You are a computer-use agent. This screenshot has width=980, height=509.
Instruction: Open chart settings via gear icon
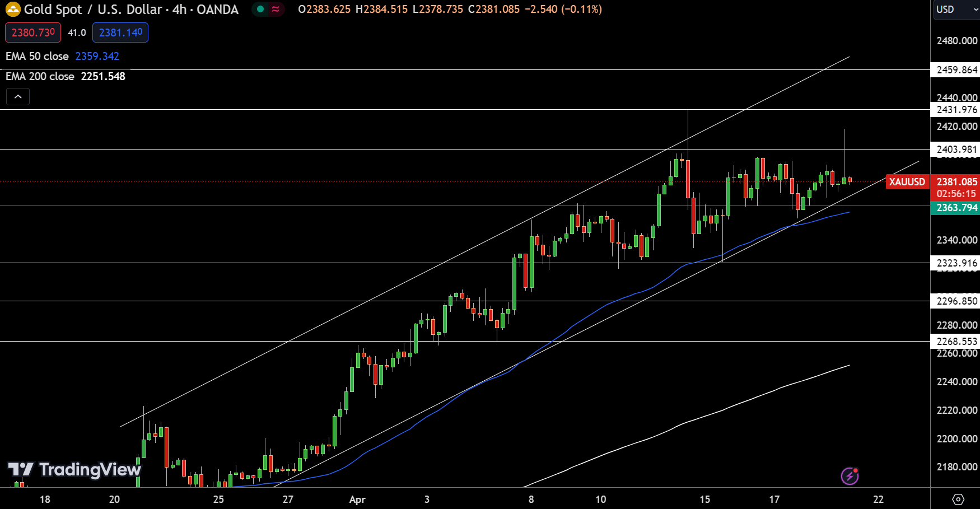(x=959, y=498)
